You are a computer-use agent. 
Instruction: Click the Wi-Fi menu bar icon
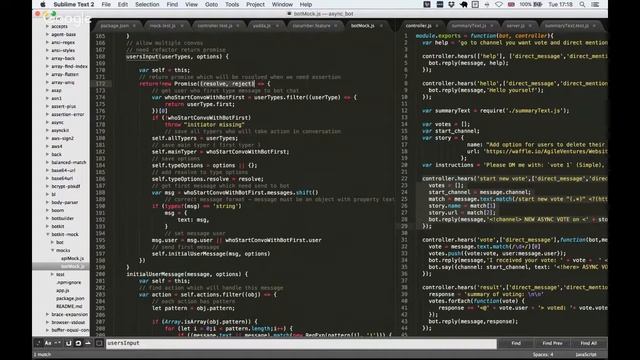pos(499,4)
